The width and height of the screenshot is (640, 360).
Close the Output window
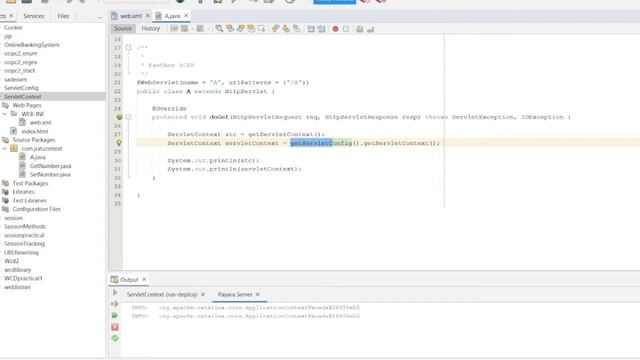coord(144,280)
